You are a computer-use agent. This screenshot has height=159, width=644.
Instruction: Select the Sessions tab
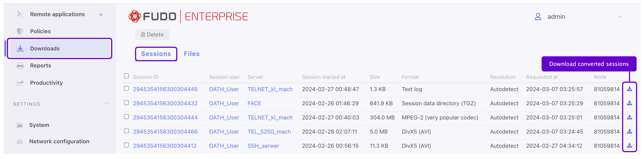pyautogui.click(x=156, y=54)
